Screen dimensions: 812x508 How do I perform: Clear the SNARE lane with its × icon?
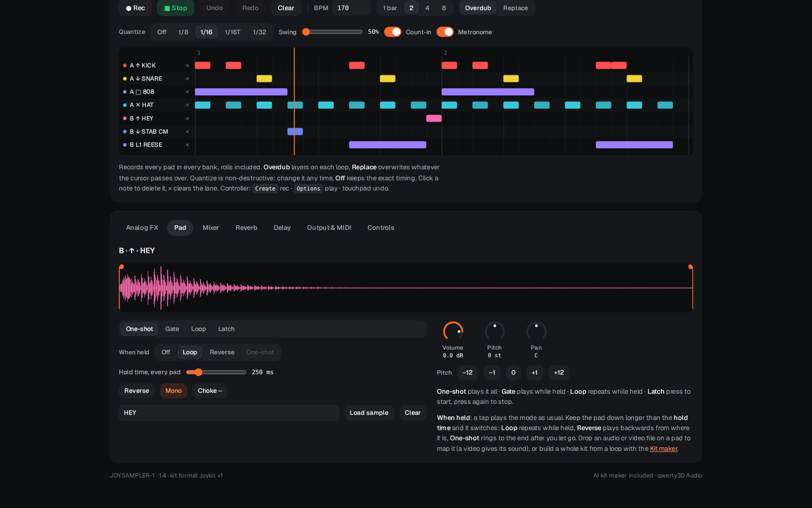(x=187, y=79)
